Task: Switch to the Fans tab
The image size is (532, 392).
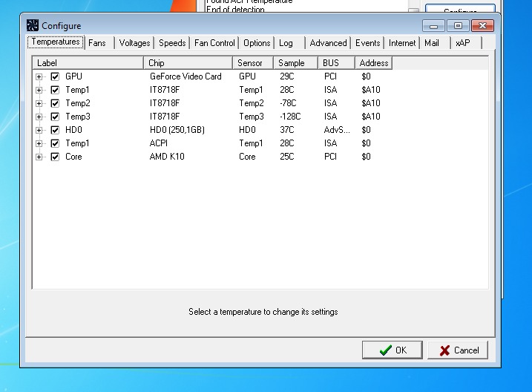Action: pos(99,43)
